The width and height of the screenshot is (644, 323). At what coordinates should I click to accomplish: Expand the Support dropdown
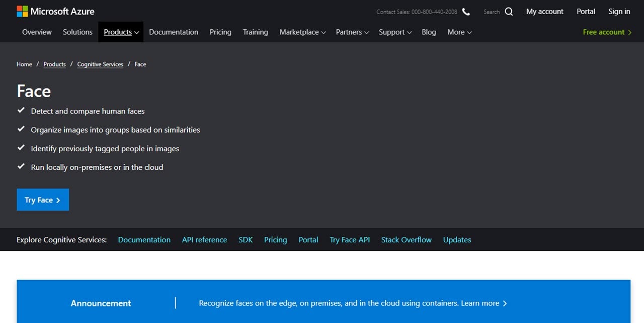[x=395, y=32]
